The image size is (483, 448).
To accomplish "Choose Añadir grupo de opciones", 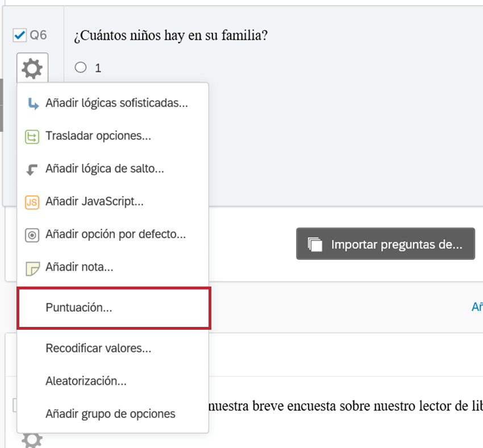I will coord(113,414).
